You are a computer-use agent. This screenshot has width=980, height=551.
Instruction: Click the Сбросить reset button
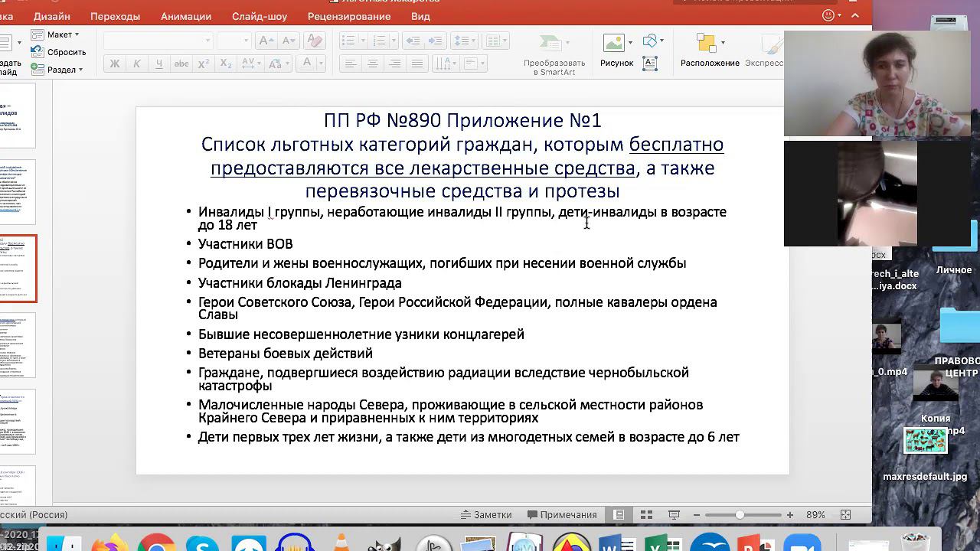[58, 52]
